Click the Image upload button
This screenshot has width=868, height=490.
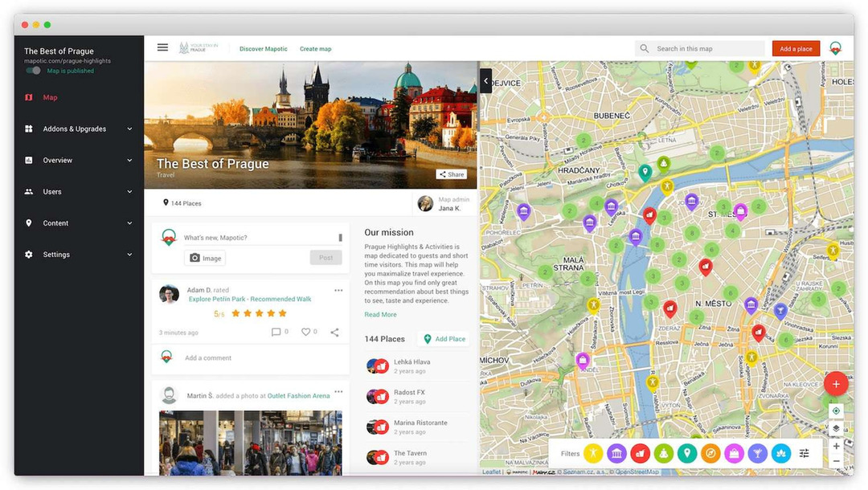tap(205, 258)
